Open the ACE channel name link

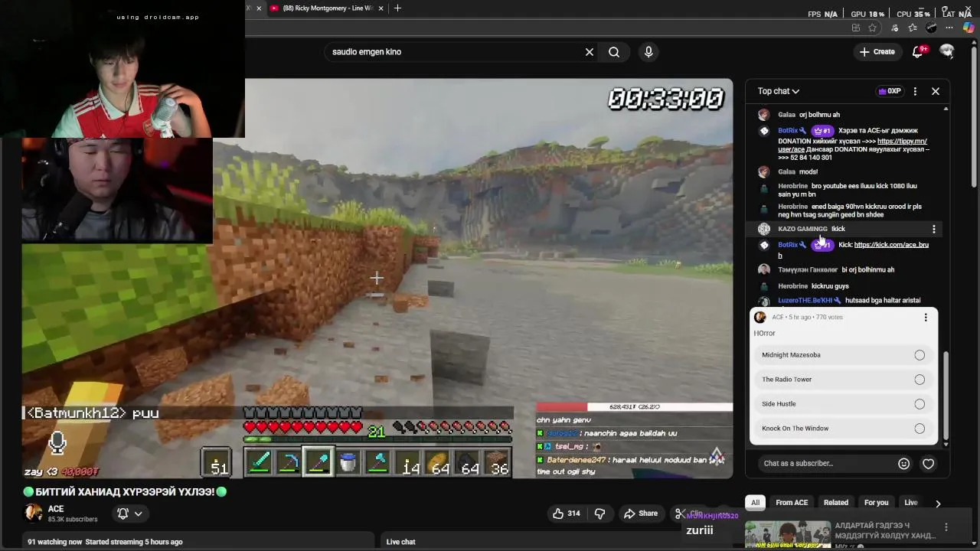coord(56,509)
